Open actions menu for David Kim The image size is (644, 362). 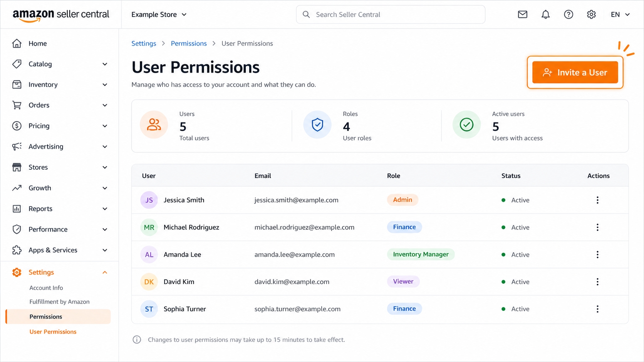[597, 282]
